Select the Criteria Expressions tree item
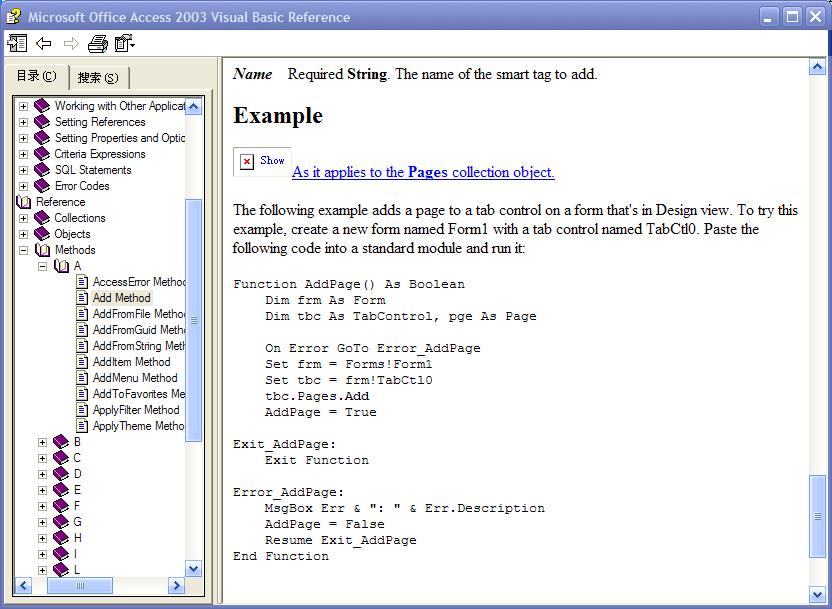Viewport: 832px width, 609px height. pyautogui.click(x=100, y=154)
